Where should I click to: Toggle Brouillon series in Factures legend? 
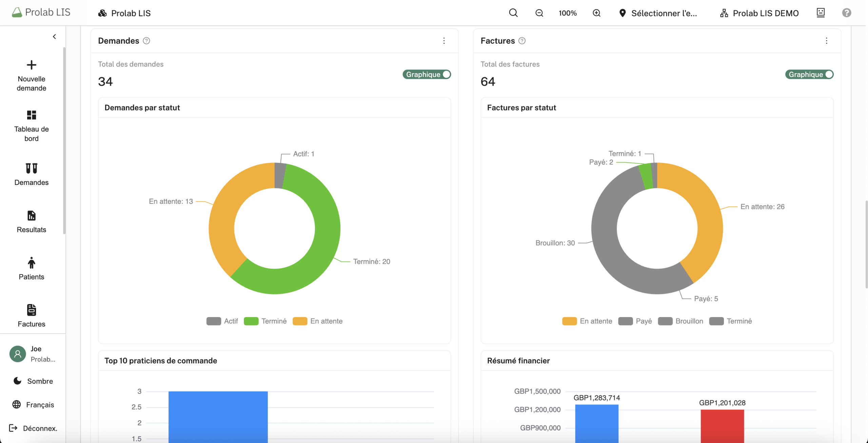point(680,321)
